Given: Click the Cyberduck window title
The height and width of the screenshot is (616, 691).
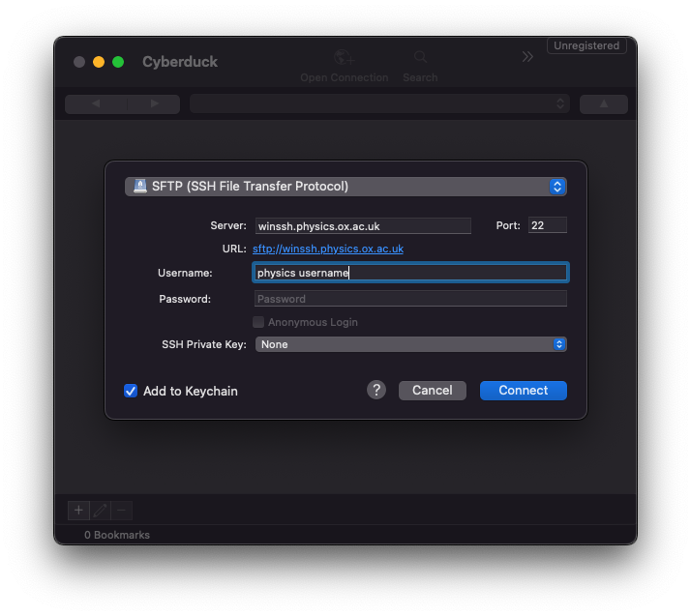Looking at the screenshot, I should point(180,62).
